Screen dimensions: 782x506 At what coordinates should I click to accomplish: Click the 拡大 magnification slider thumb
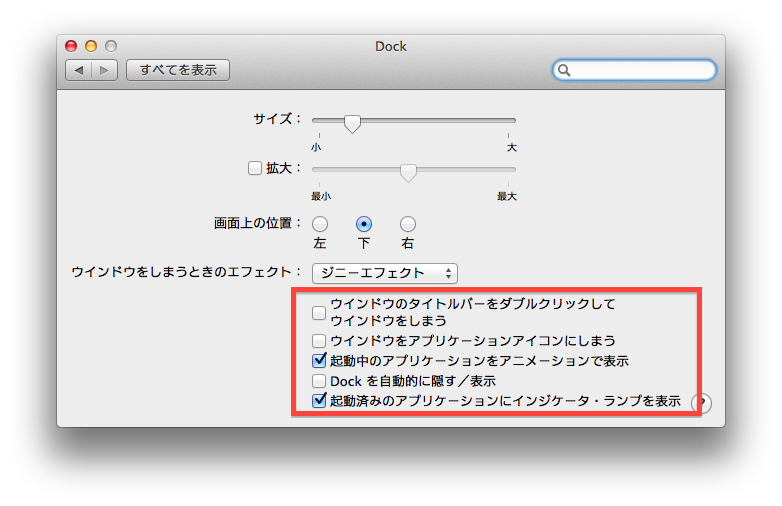tap(408, 172)
